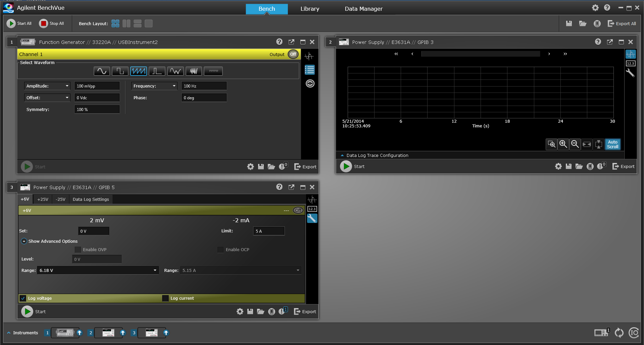Choose the two-column bench layout
The height and width of the screenshot is (345, 644).
pos(127,23)
